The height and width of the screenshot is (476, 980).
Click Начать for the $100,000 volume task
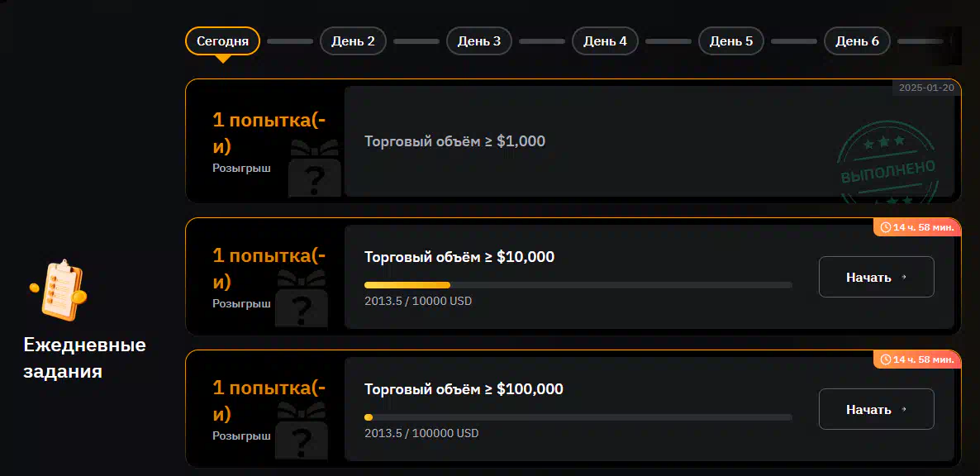pos(876,409)
